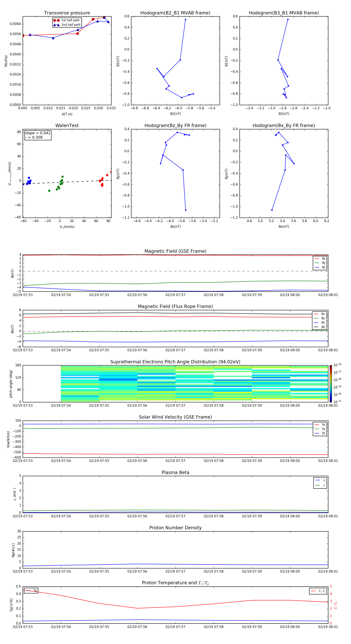Screen dimensions: 351x644
Task: Click the "Np(#/cc)" y-axis label
Action: 13,550
